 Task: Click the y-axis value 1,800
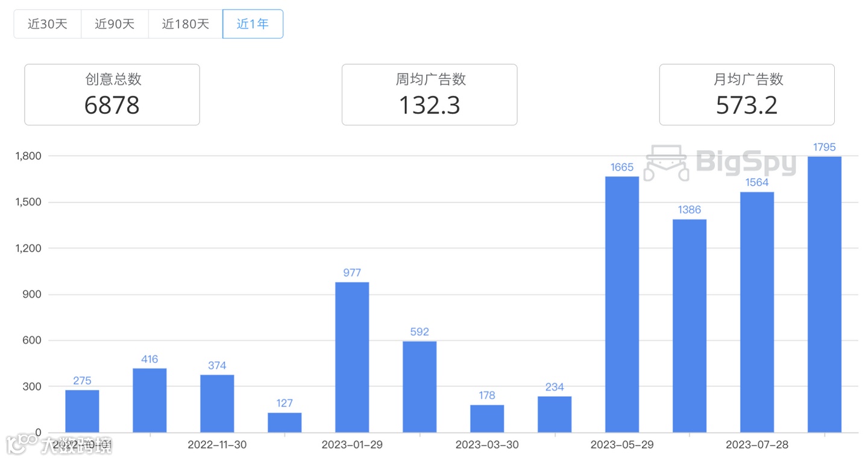pyautogui.click(x=28, y=156)
